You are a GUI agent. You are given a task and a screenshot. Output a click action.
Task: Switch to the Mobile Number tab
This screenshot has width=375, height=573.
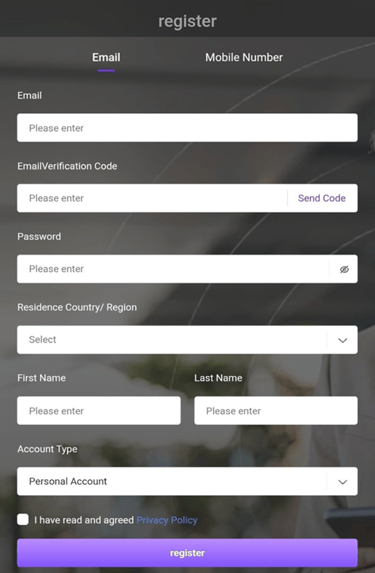(244, 57)
